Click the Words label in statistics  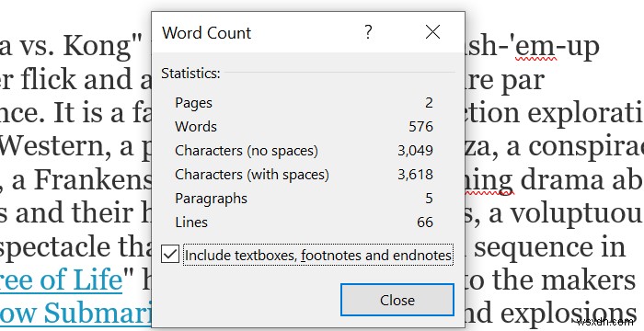(196, 127)
